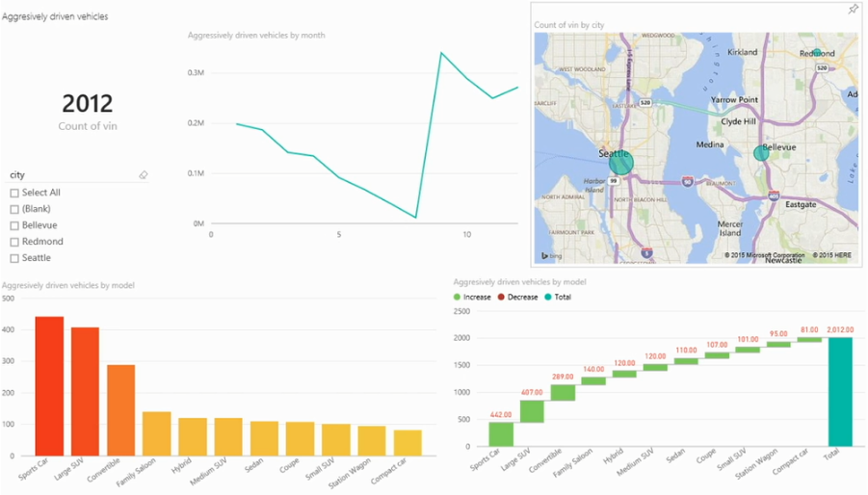Pin the Count of vin by city map
Viewport: 868px width, 495px height.
coord(853,10)
